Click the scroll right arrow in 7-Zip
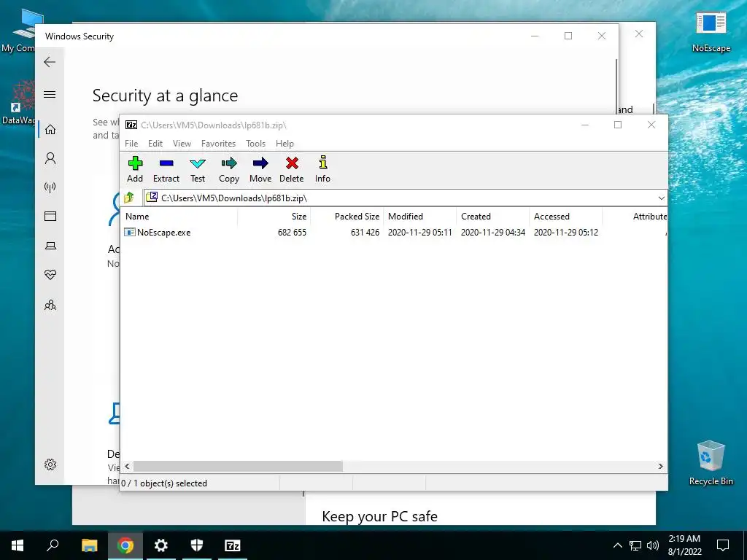 click(661, 466)
